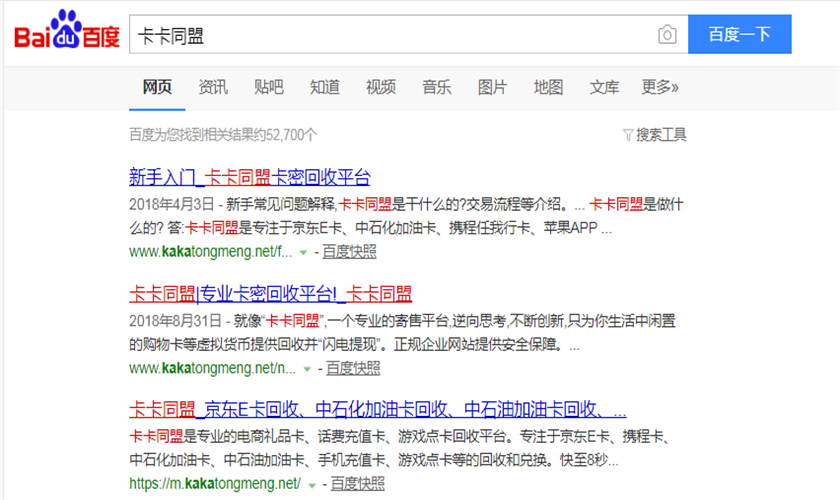Open the 地图 tab

tap(549, 87)
